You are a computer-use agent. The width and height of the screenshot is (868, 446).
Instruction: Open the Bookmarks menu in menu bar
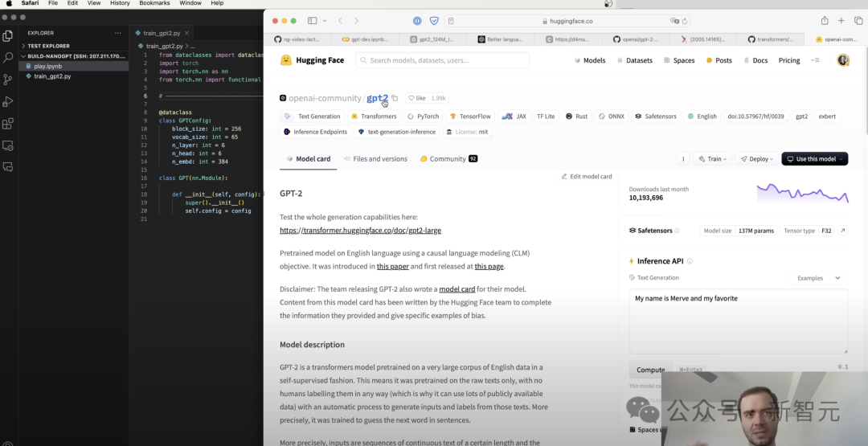tap(154, 3)
